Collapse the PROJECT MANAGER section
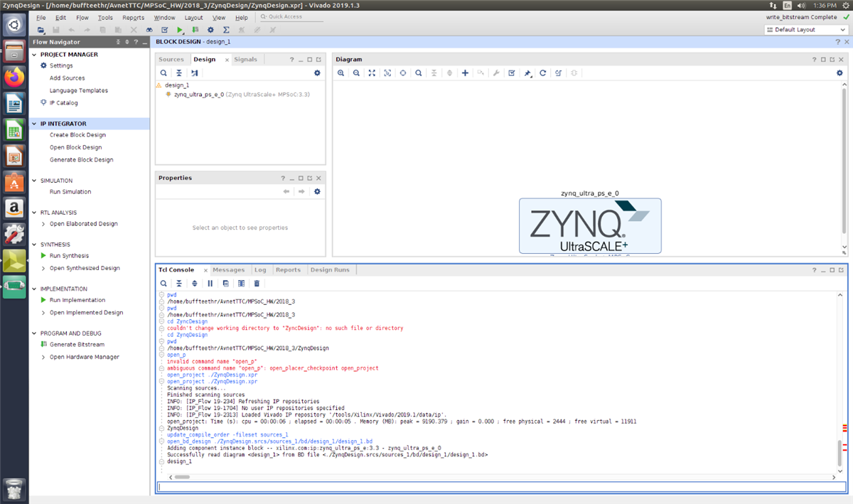The height and width of the screenshot is (504, 853). [x=36, y=55]
